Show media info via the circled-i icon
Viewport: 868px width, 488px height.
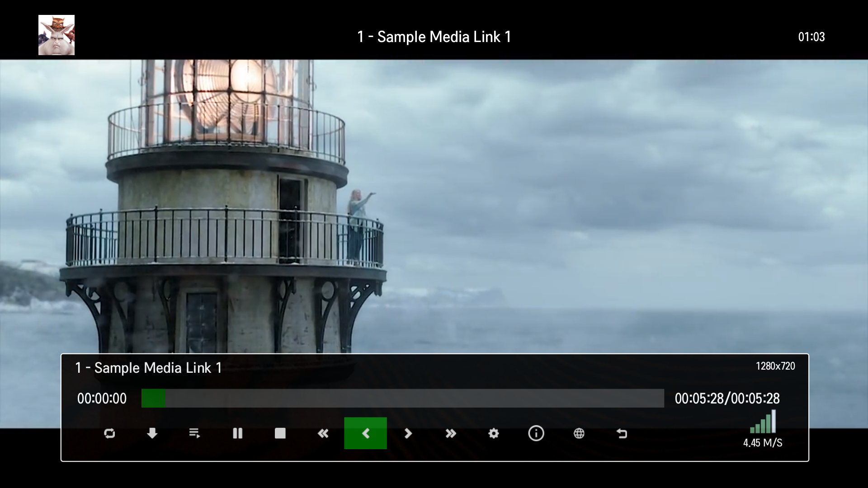(536, 434)
